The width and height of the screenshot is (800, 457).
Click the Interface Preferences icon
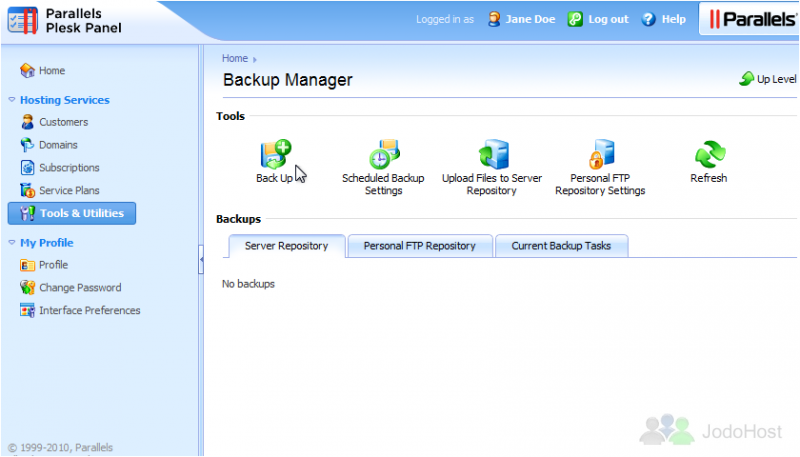(x=27, y=310)
